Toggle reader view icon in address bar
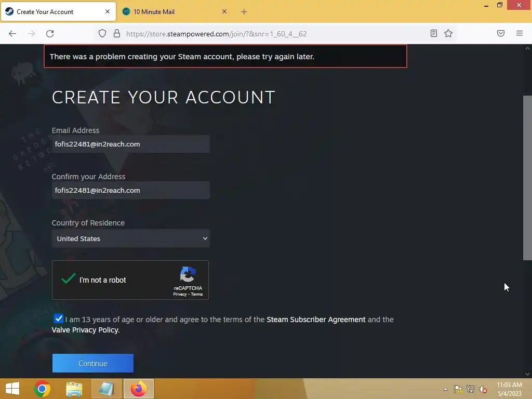 pyautogui.click(x=433, y=33)
